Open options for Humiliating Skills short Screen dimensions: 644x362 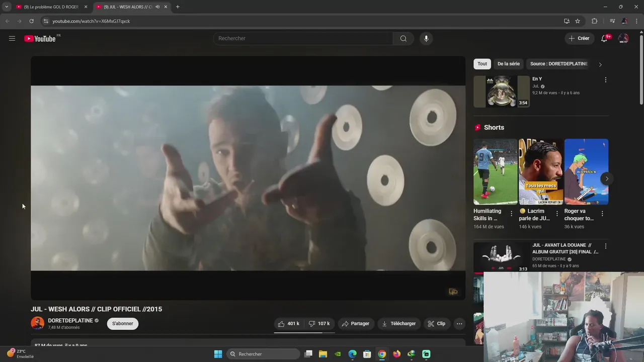pos(511,214)
